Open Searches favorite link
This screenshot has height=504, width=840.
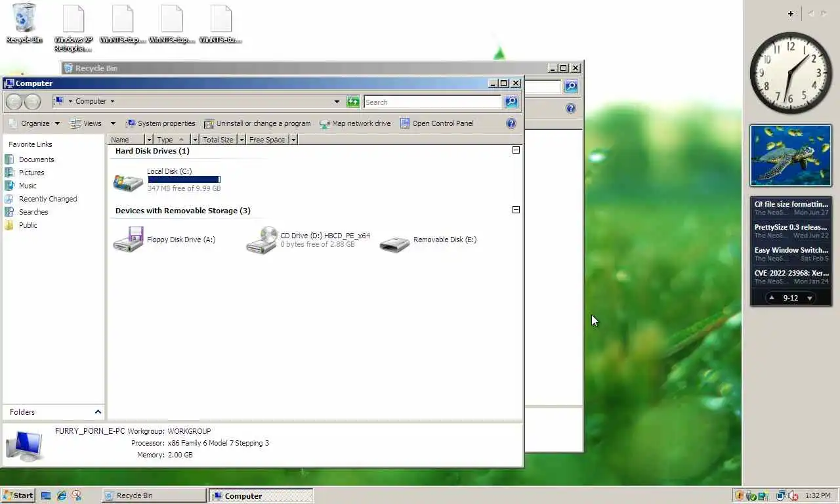pyautogui.click(x=26, y=212)
